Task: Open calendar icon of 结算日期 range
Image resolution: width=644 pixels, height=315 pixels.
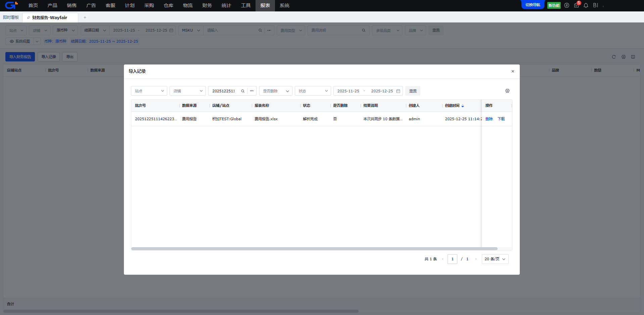Action: [171, 31]
